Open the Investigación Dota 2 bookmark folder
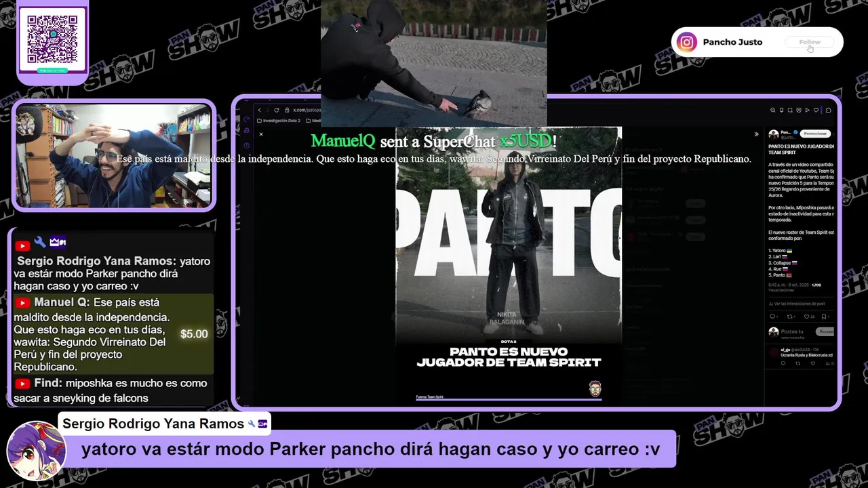 point(278,121)
